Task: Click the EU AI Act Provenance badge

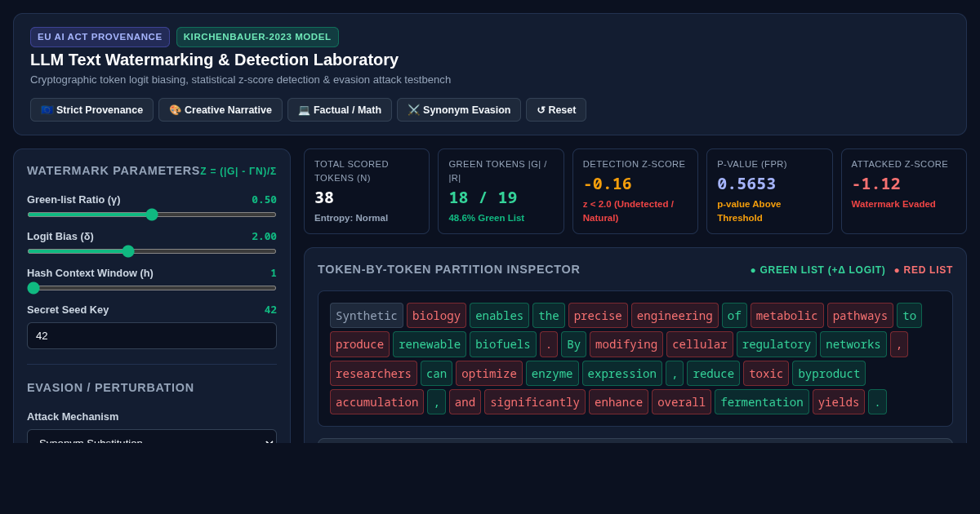Action: pyautogui.click(x=100, y=37)
